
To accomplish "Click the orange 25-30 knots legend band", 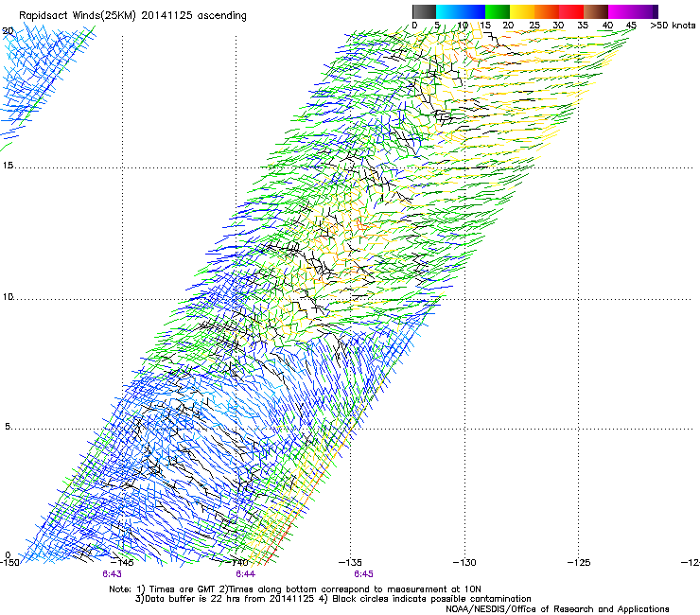I will [547, 11].
